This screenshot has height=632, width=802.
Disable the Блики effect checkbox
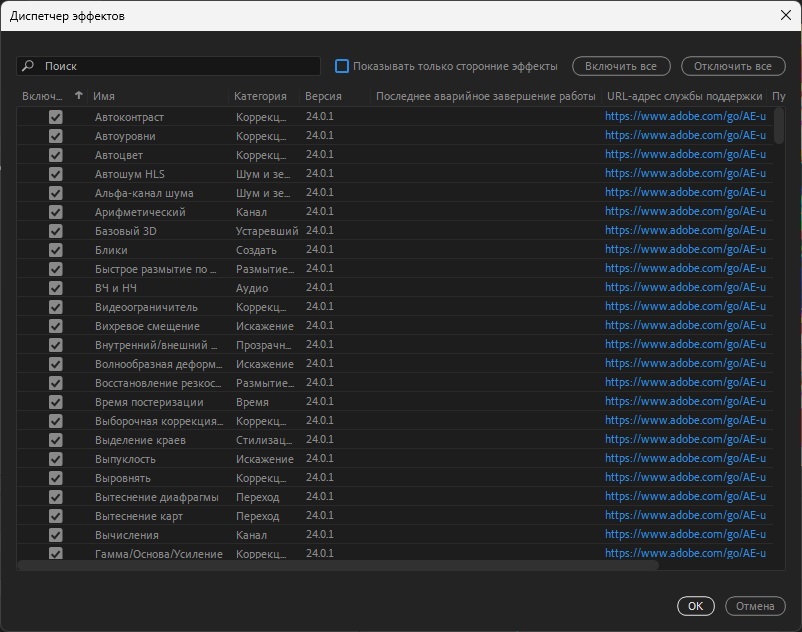click(56, 250)
